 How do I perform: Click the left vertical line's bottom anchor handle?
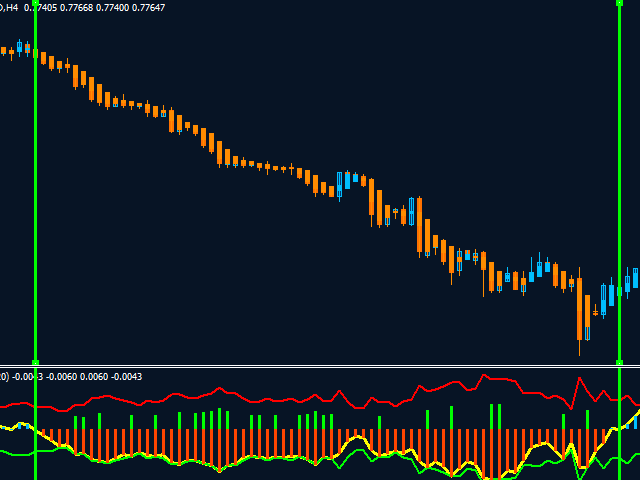click(36, 362)
